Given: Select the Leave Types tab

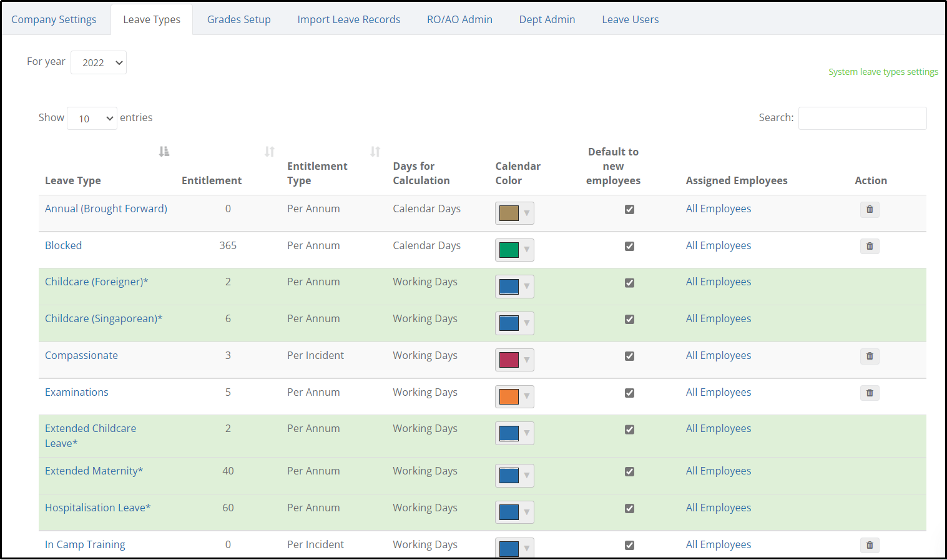Looking at the screenshot, I should pos(152,19).
